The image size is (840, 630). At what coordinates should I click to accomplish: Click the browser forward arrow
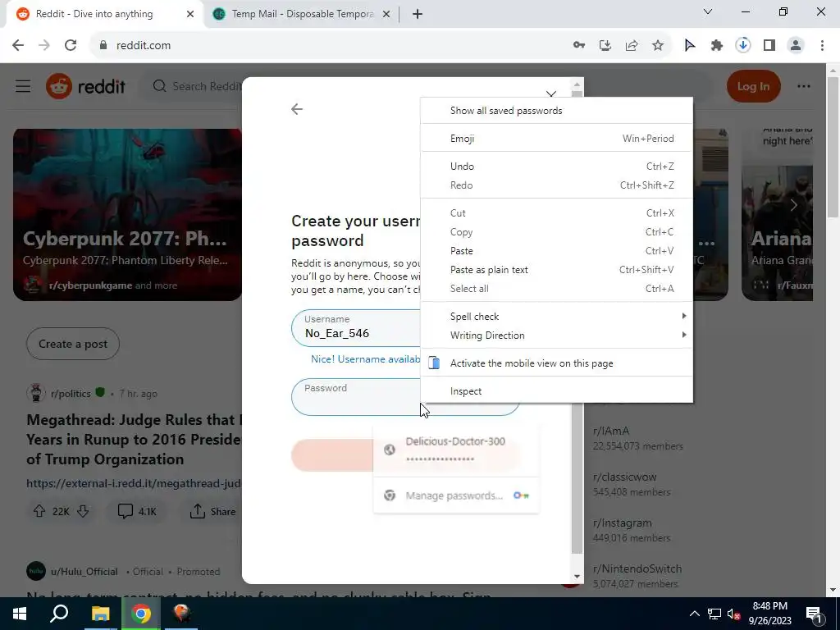(x=44, y=46)
